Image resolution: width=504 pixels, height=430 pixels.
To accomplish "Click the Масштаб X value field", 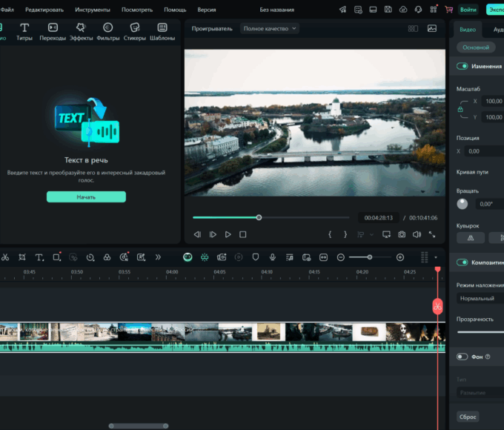I will [x=492, y=102].
